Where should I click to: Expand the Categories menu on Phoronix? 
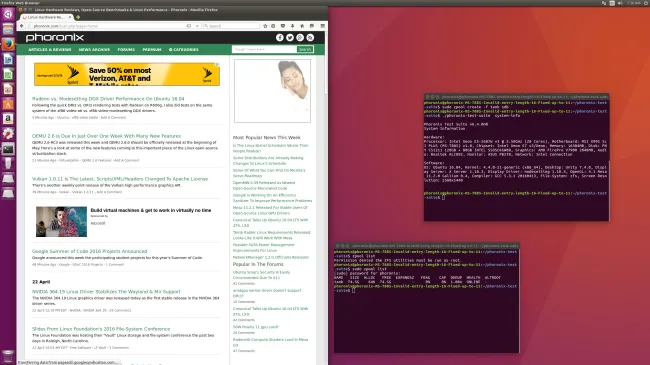point(184,49)
